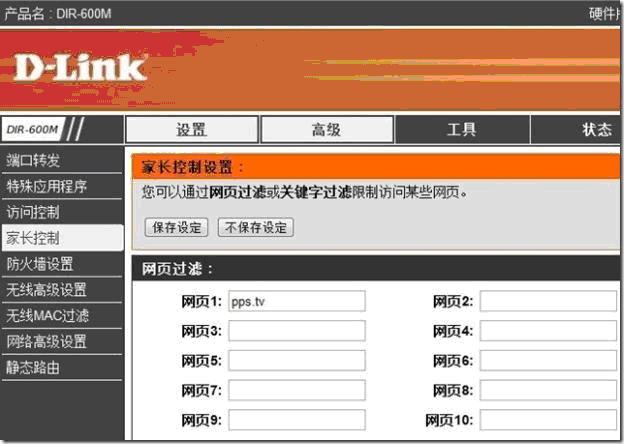Click the D-Link logo
This screenshot has height=444, width=624.
pyautogui.click(x=80, y=66)
